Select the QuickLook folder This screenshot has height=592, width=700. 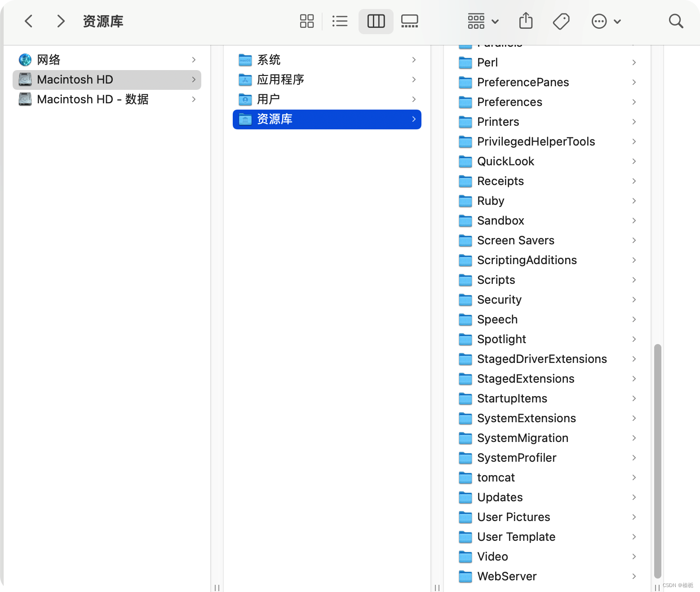547,161
